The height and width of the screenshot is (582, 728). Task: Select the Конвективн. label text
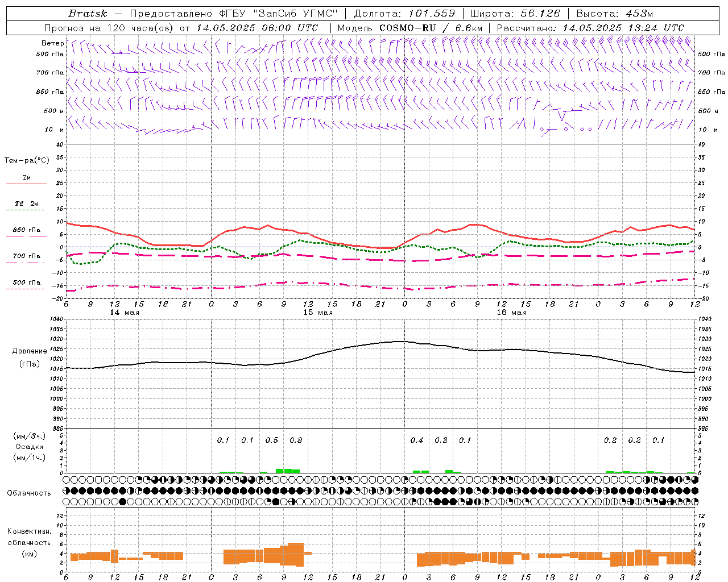(x=29, y=532)
